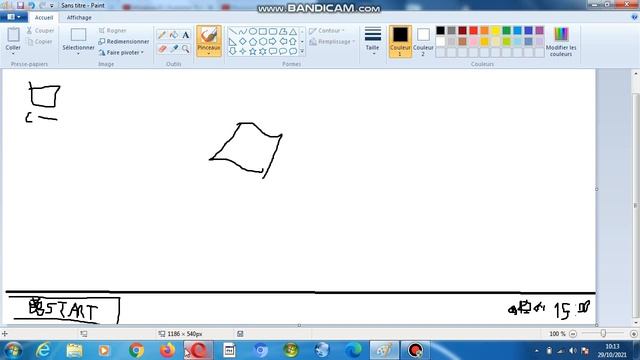Open Firefox from taskbar
The width and height of the screenshot is (640, 360).
(167, 350)
